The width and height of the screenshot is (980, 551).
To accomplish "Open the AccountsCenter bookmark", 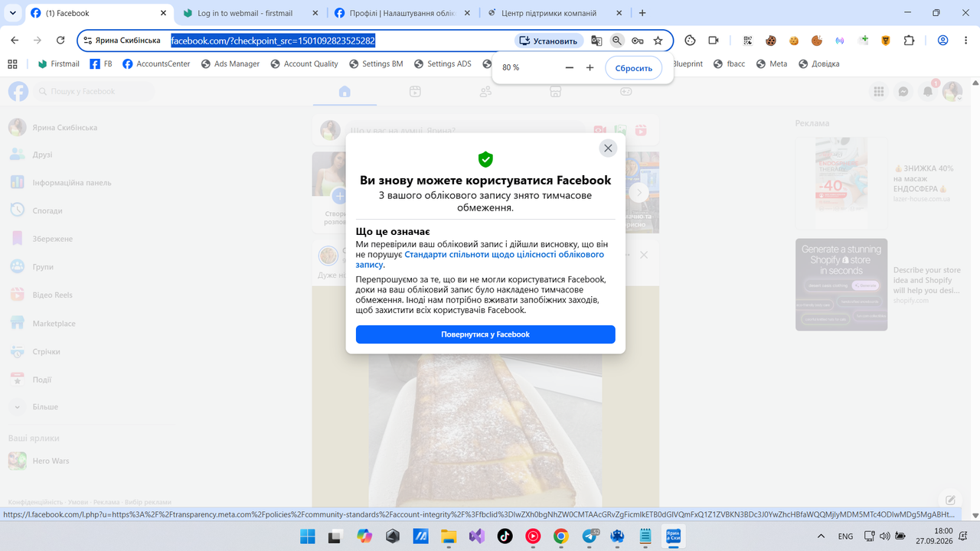I will pos(156,64).
